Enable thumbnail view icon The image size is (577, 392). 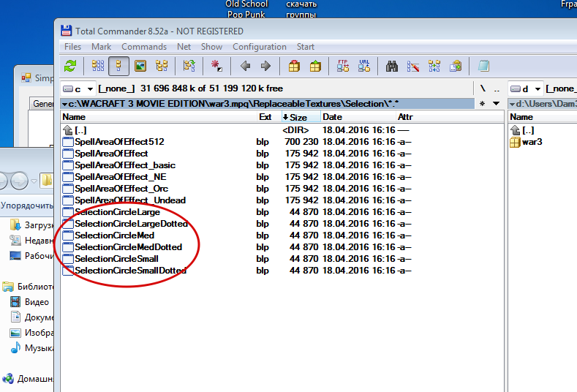(x=140, y=67)
